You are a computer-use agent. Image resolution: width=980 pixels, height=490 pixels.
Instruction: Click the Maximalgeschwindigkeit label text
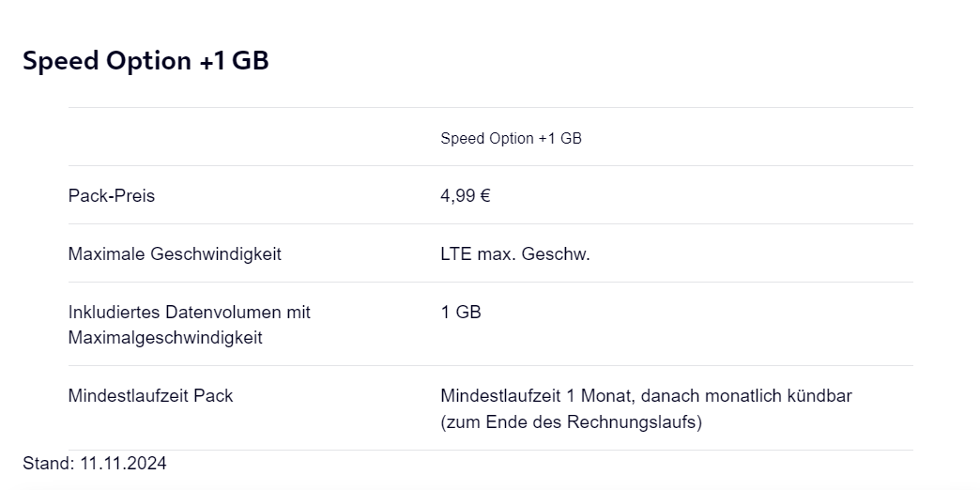[165, 338]
